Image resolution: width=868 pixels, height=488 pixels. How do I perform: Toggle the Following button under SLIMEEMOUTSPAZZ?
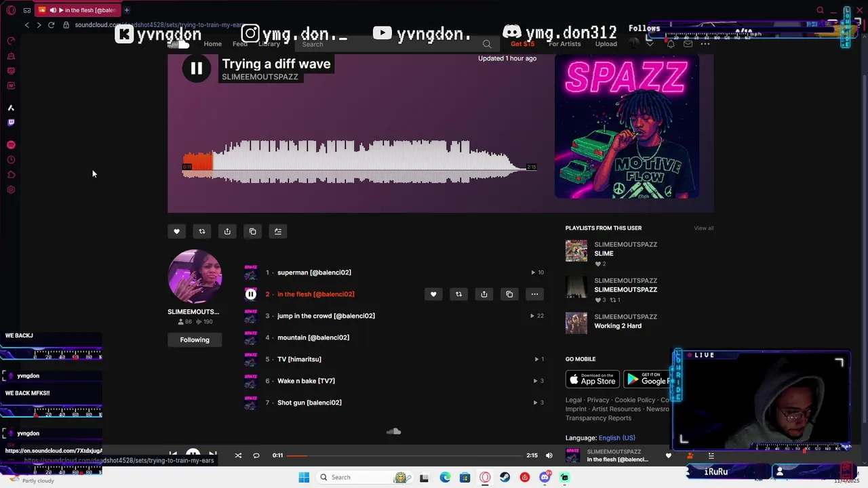195,340
